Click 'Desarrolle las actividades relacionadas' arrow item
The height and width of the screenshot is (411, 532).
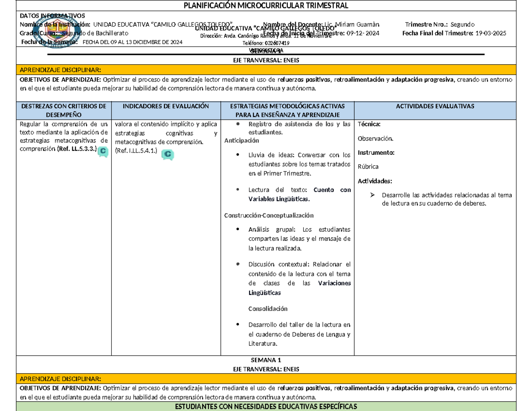point(447,199)
